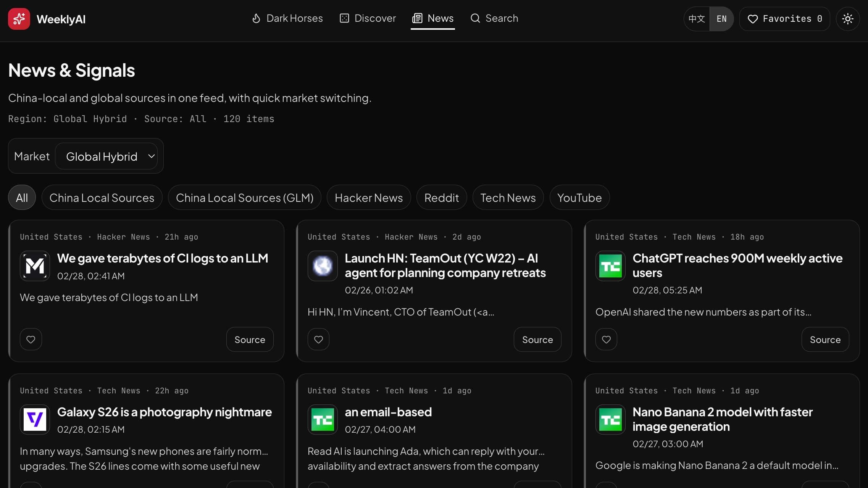Viewport: 868px width, 488px height.
Task: Click the M logo on CI logs card
Action: point(35,266)
